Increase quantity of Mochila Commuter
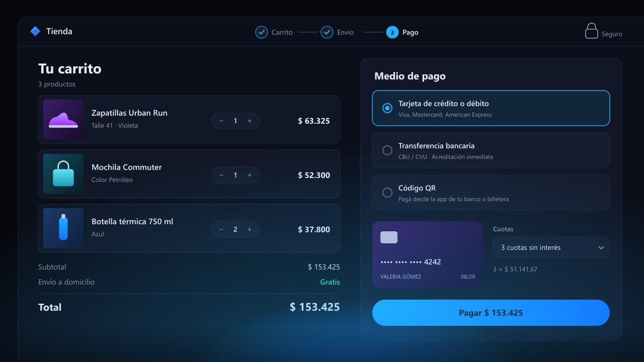The height and width of the screenshot is (362, 644). click(250, 175)
